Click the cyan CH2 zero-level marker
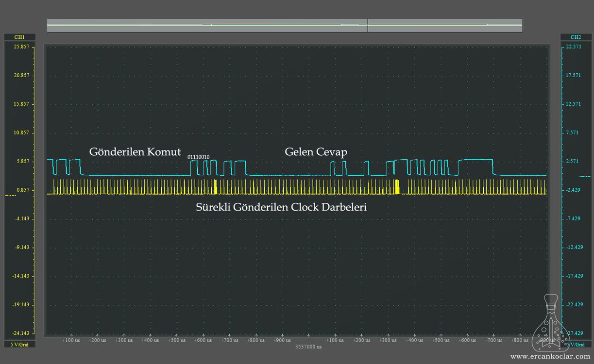The image size is (594, 364). point(585,177)
